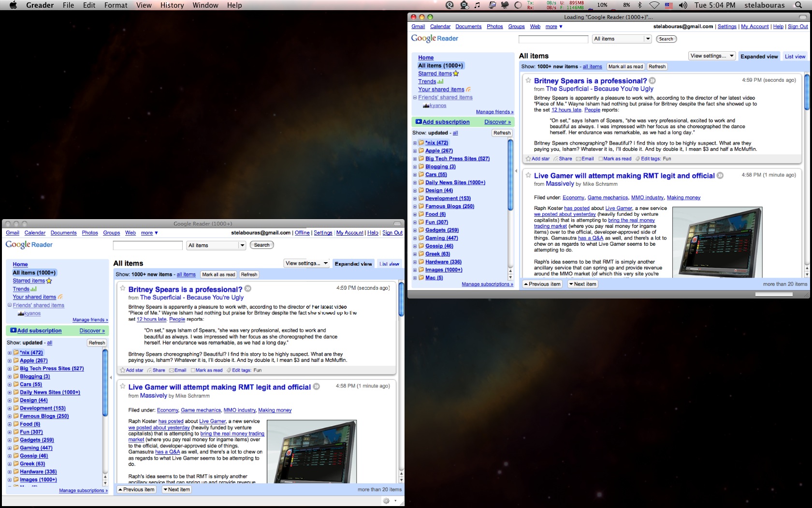Image resolution: width=812 pixels, height=508 pixels.
Task: Click Trends chart icon in left window
Action: tap(33, 289)
